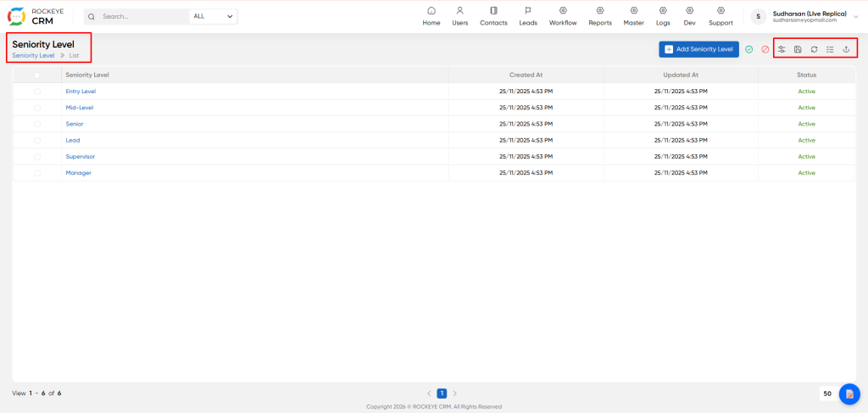Viewport: 868px width, 413px height.
Task: Toggle the select-all header checkbox
Action: click(37, 75)
